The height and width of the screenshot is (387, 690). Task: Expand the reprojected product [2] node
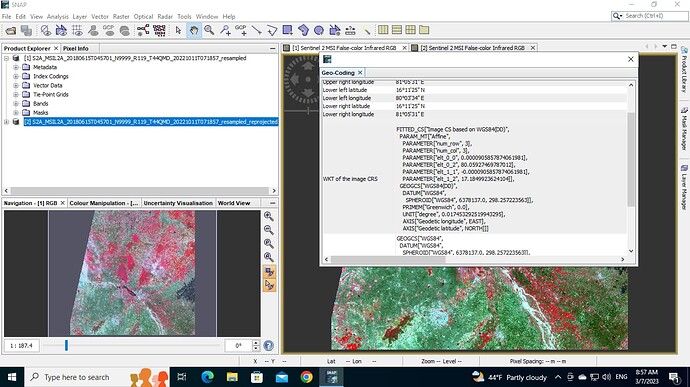coord(7,122)
